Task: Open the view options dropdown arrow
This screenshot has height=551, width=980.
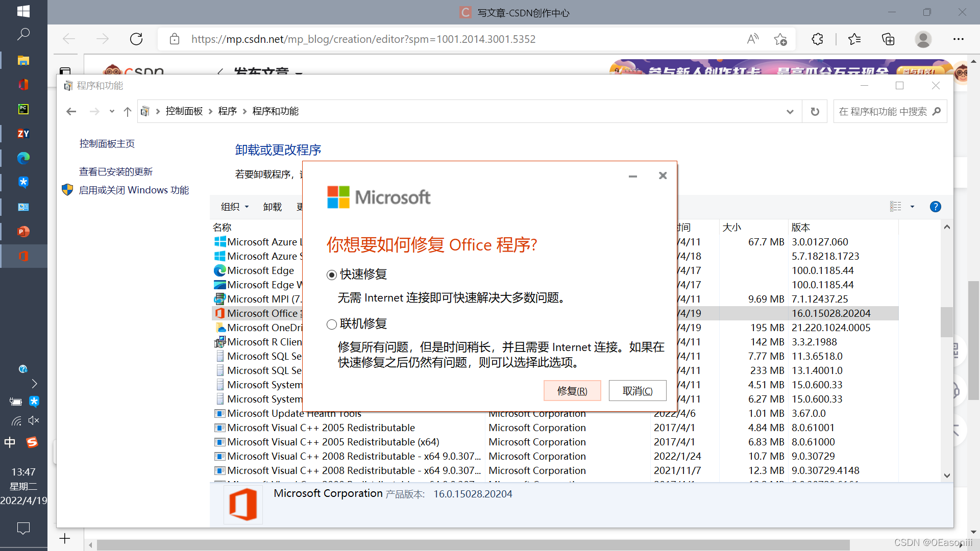Action: click(912, 207)
